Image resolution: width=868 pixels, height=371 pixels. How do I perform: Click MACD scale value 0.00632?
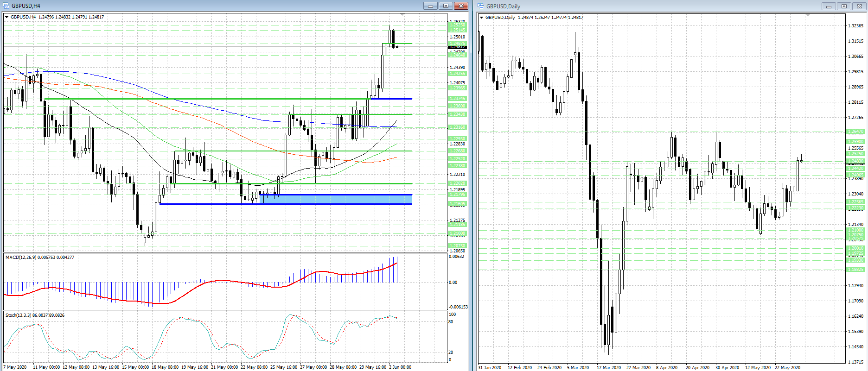tap(457, 256)
